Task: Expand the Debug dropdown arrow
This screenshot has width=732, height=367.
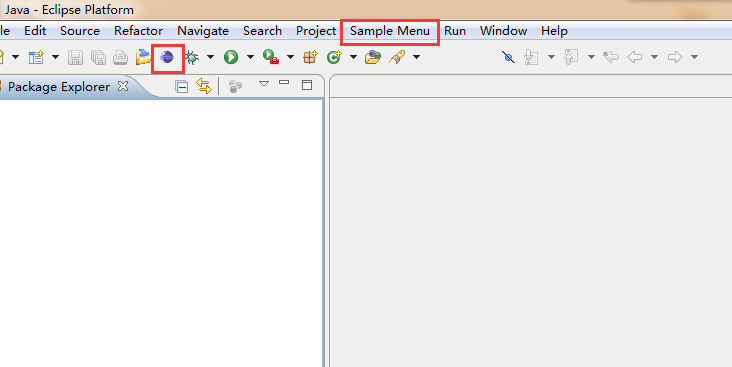Action: tap(211, 57)
